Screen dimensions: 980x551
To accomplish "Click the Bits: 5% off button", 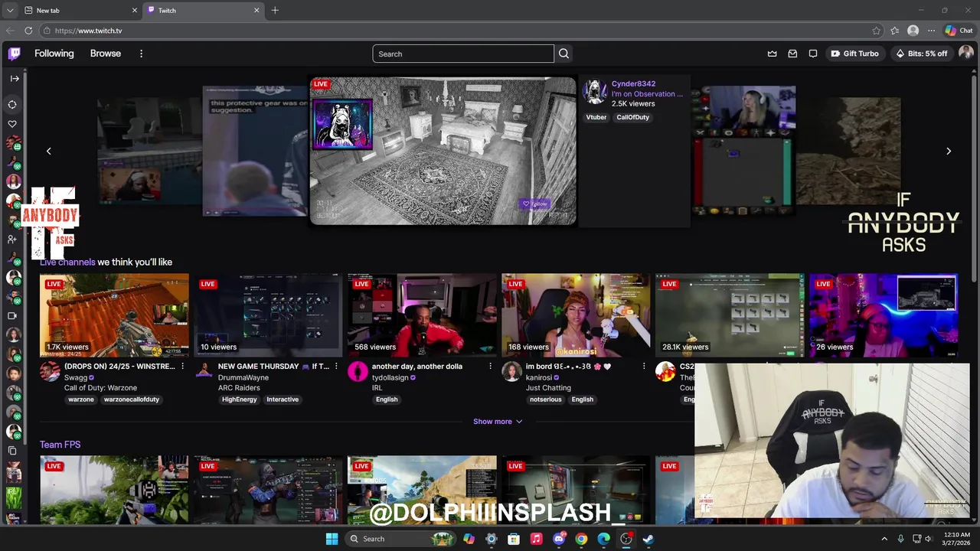I will [x=921, y=54].
